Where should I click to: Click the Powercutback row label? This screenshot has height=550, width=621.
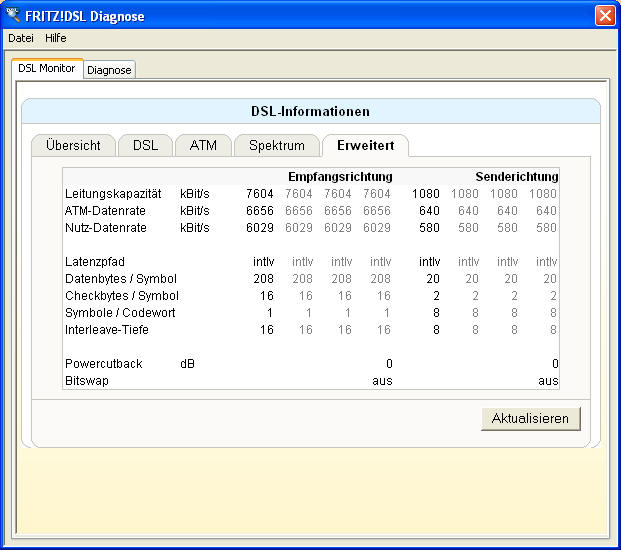point(104,364)
